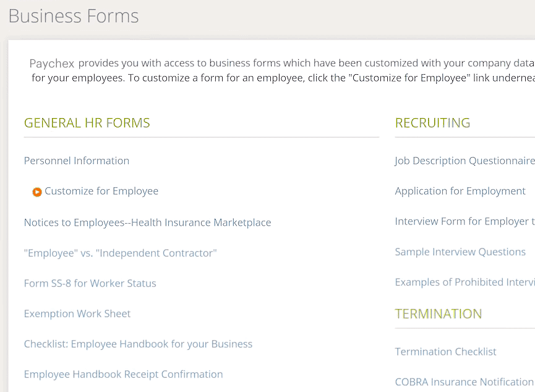The width and height of the screenshot is (535, 392).
Task: Open Notices to Employees--Health Insurance Marketplace
Action: pos(147,223)
